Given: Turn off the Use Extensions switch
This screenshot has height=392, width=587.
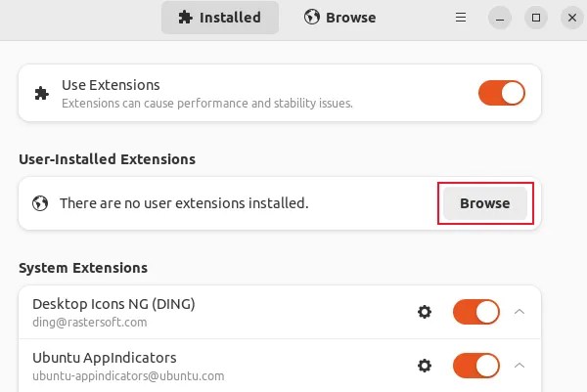Looking at the screenshot, I should 502,93.
